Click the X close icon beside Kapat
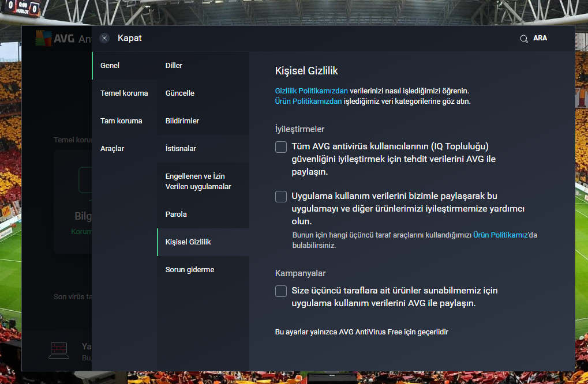 [x=104, y=38]
